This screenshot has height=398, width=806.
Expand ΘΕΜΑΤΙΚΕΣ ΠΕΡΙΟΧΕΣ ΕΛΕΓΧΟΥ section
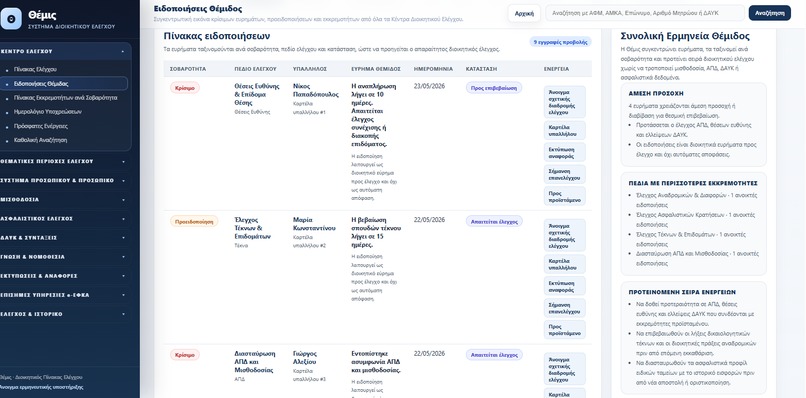pos(64,161)
